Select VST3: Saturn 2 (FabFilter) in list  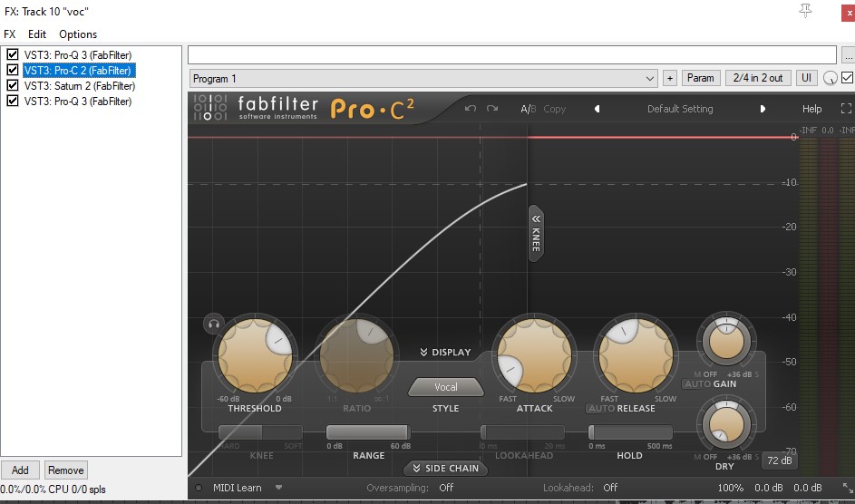click(80, 85)
